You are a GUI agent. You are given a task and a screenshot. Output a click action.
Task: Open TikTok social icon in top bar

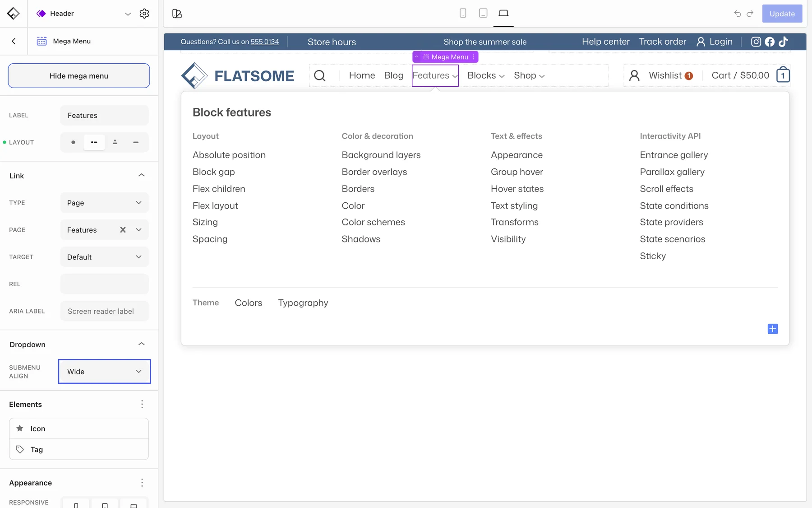pos(783,42)
